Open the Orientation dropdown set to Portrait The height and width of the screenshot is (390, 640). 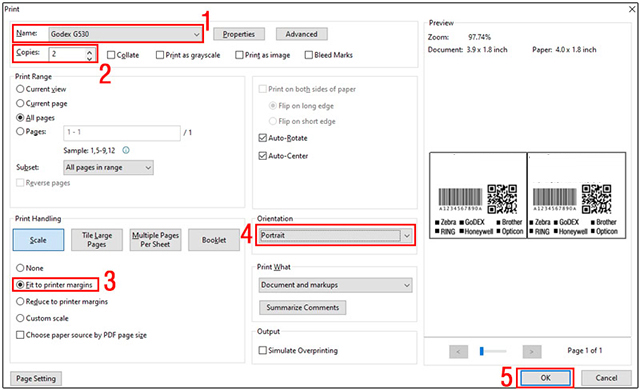[x=336, y=235]
